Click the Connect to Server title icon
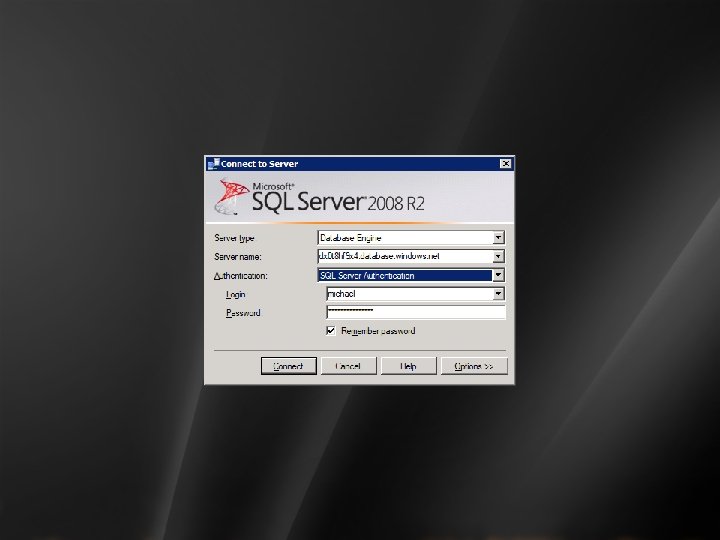 214,163
